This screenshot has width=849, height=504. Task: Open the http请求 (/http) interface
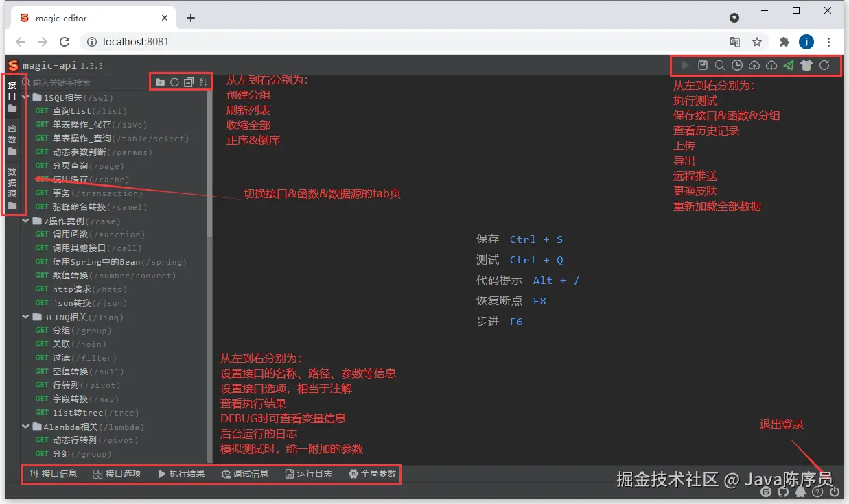(x=81, y=289)
